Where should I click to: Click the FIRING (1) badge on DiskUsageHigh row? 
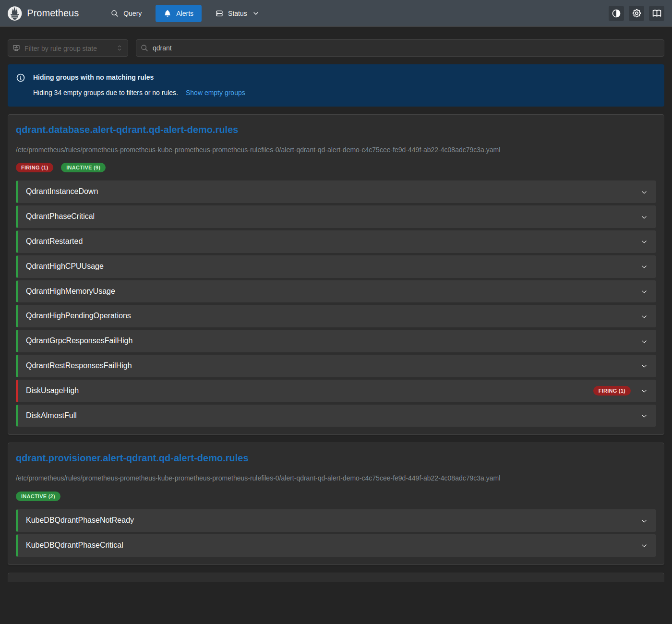612,391
